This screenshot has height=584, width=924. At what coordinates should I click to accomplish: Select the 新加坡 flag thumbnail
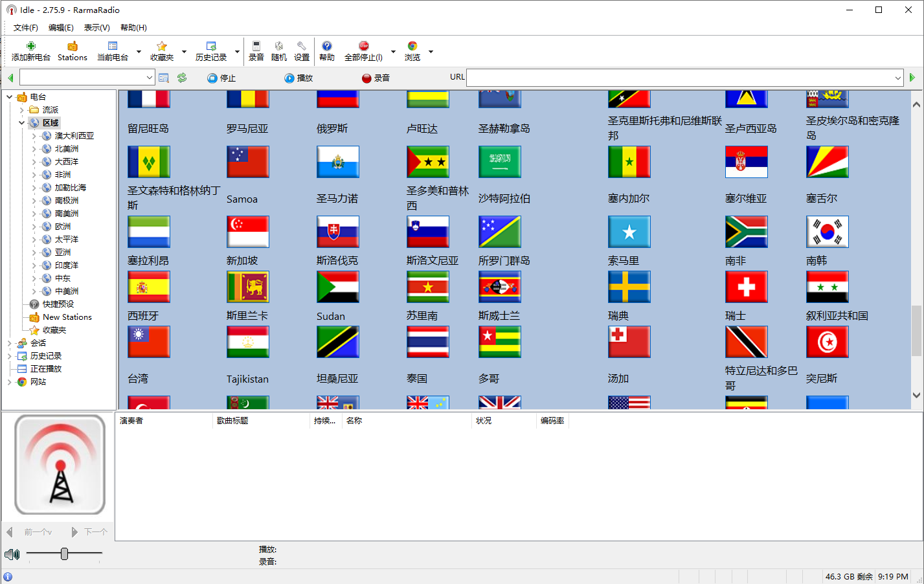point(248,232)
